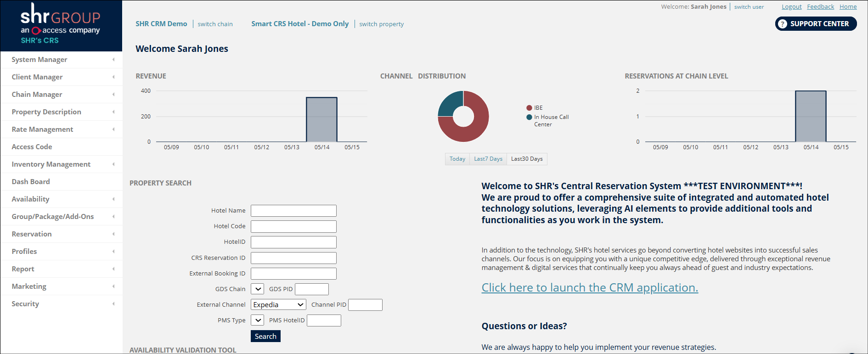The width and height of the screenshot is (868, 354).
Task: Expand the Client Manager menu arrow
Action: (113, 77)
